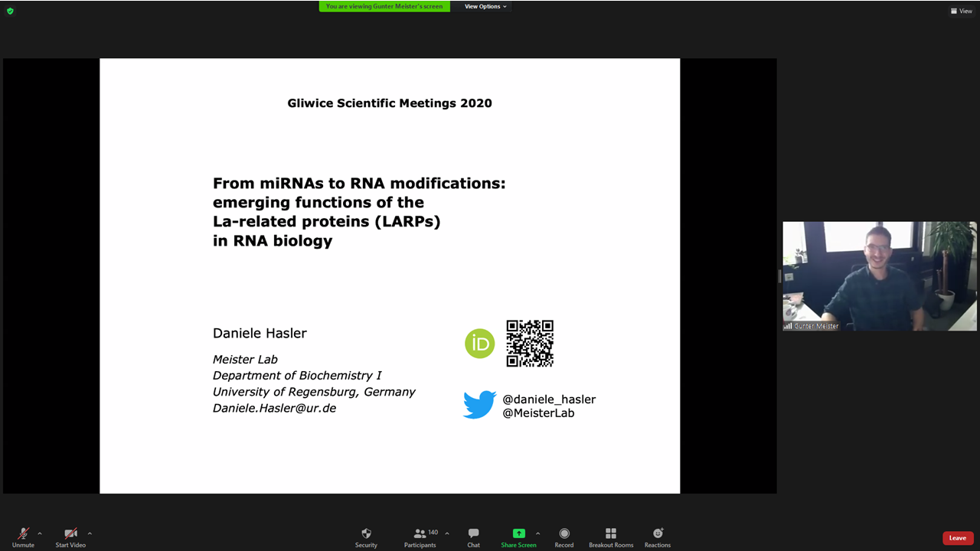Open Breakout Rooms
Viewport: 980px width, 551px height.
(x=611, y=534)
